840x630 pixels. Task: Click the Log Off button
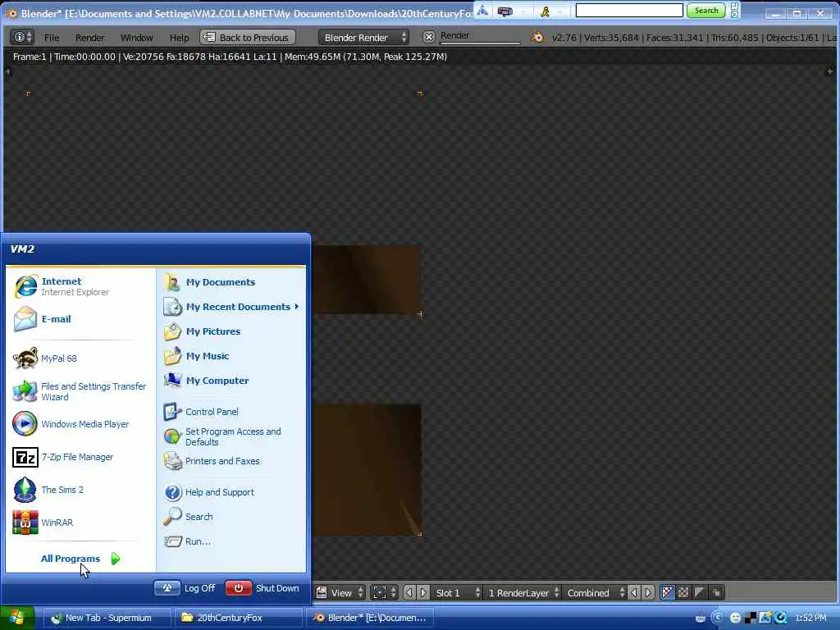pyautogui.click(x=185, y=588)
